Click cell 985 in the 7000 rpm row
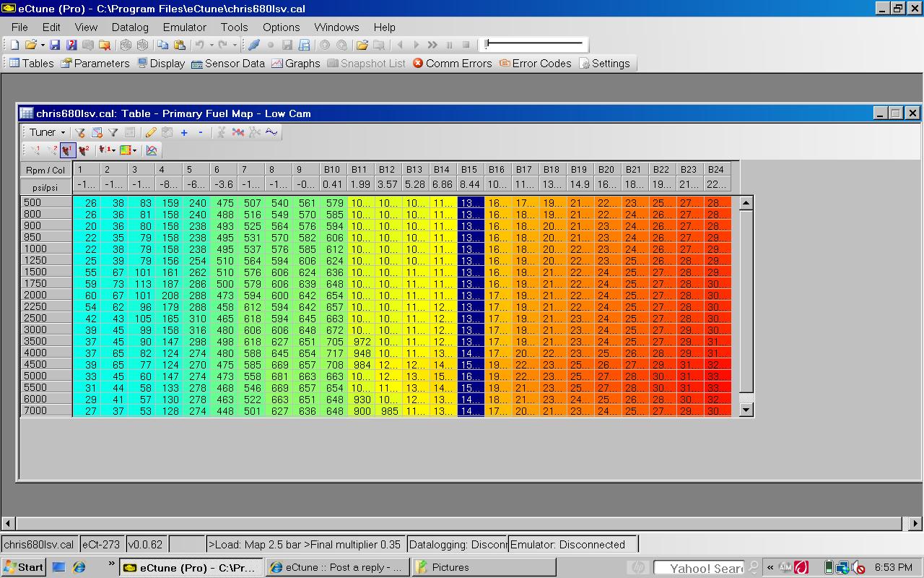 pyautogui.click(x=388, y=411)
